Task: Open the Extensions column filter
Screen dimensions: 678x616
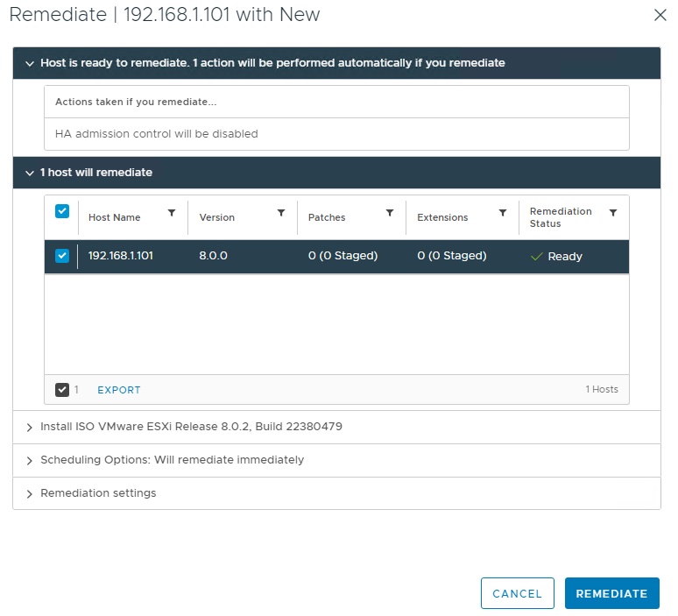Action: (x=503, y=213)
